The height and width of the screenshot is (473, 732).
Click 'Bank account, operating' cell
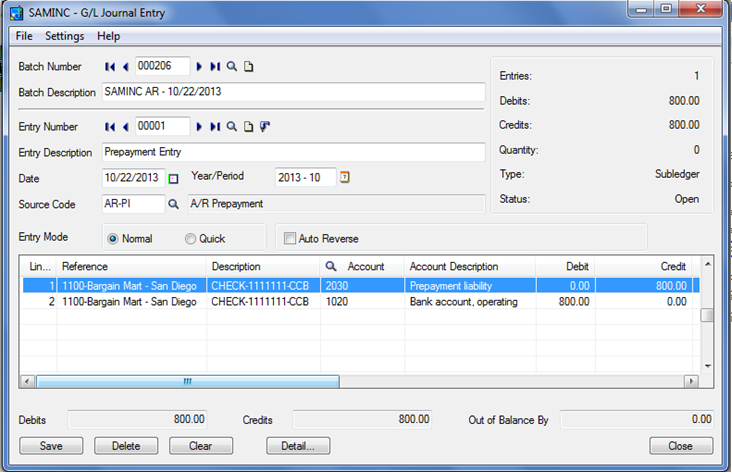470,302
